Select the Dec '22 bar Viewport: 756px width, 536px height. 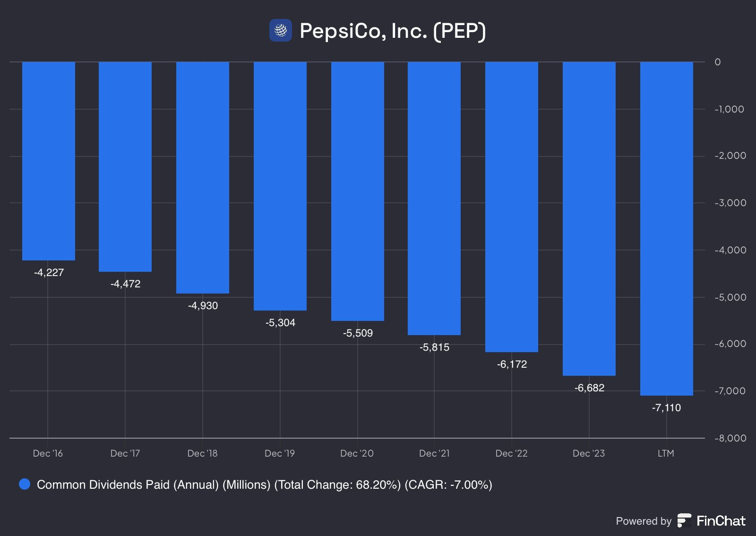[512, 207]
